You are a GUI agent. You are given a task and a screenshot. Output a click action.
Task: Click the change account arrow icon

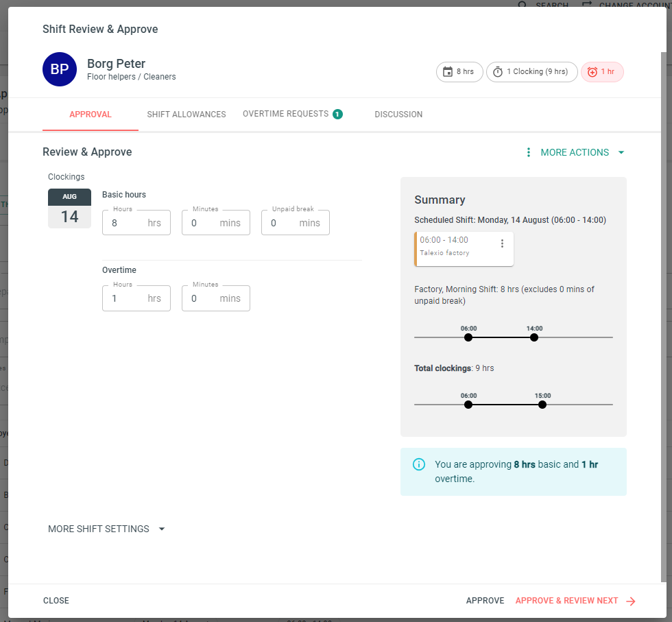[x=586, y=3]
